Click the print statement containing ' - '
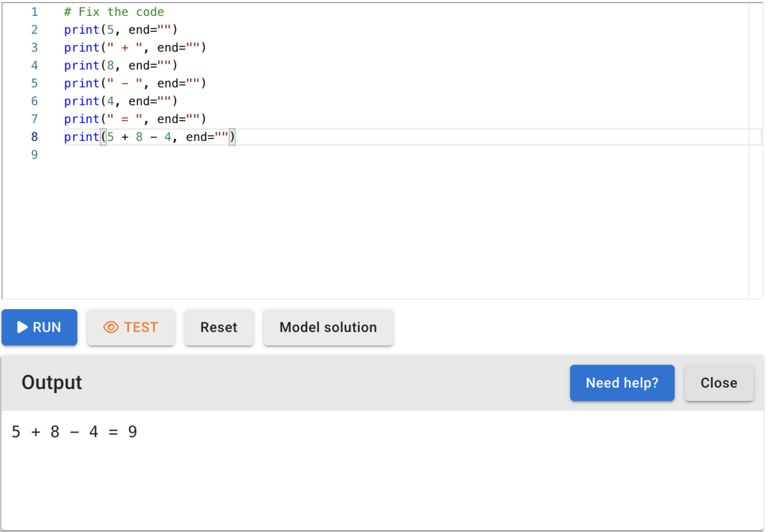Viewport: 768px width, 532px height. (133, 83)
